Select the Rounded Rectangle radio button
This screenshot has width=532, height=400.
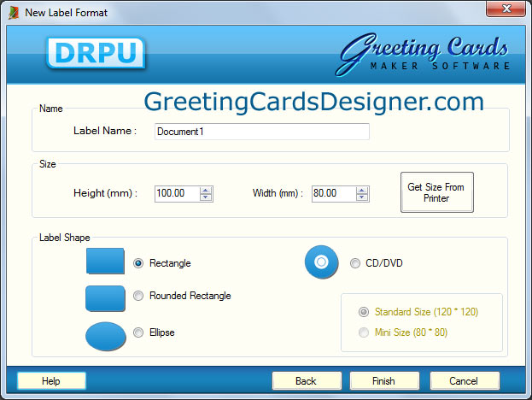(x=138, y=296)
